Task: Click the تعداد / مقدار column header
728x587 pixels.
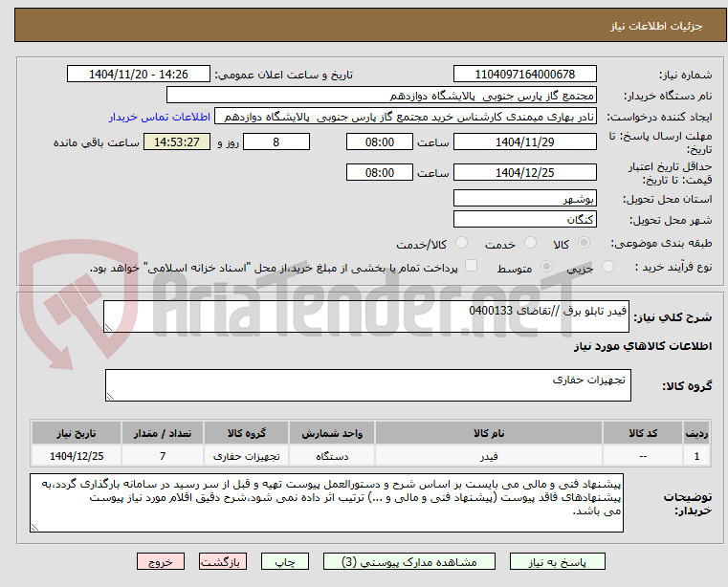Action: (163, 433)
